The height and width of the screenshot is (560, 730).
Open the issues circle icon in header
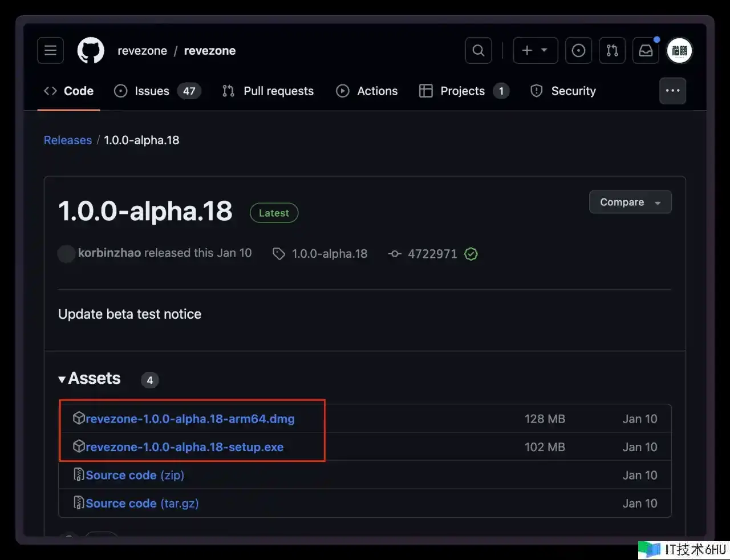point(578,50)
